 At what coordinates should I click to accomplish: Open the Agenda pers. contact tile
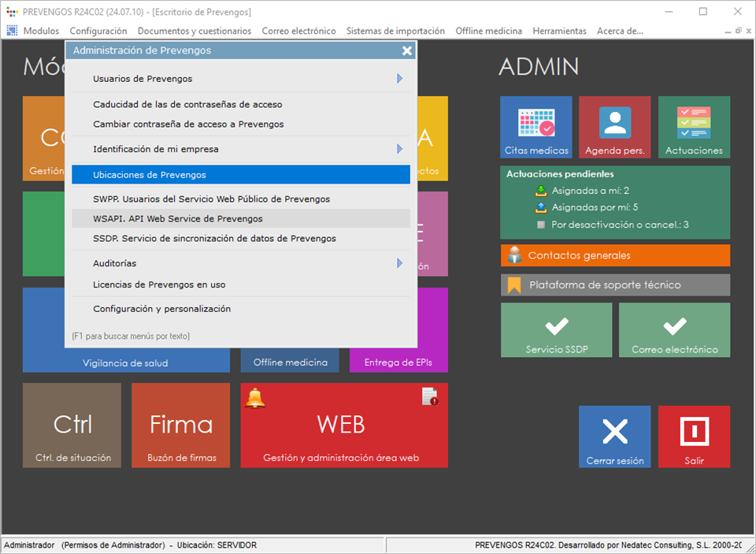[x=614, y=127]
